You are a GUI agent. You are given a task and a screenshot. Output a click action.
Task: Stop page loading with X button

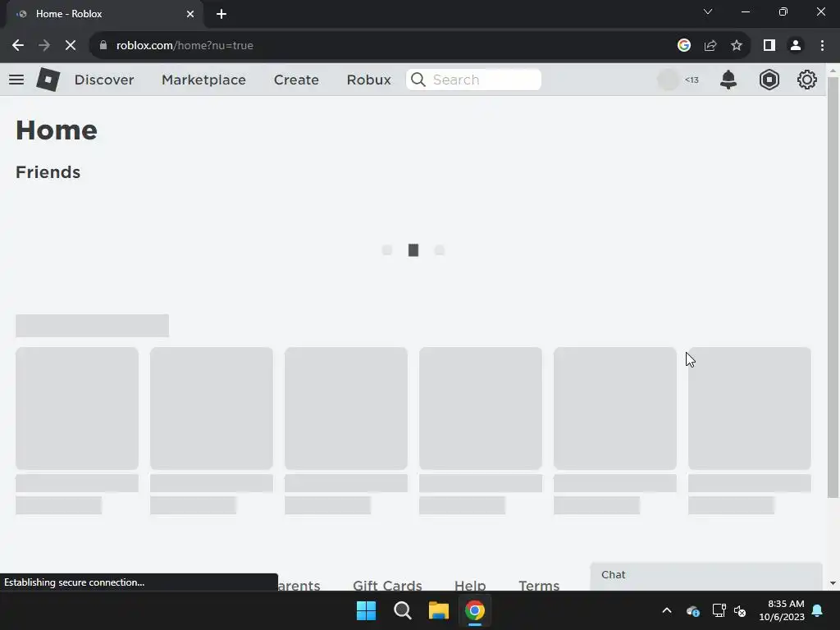point(71,46)
